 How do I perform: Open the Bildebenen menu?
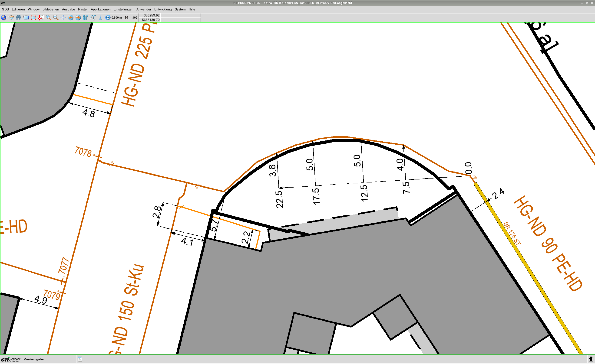[x=50, y=10]
